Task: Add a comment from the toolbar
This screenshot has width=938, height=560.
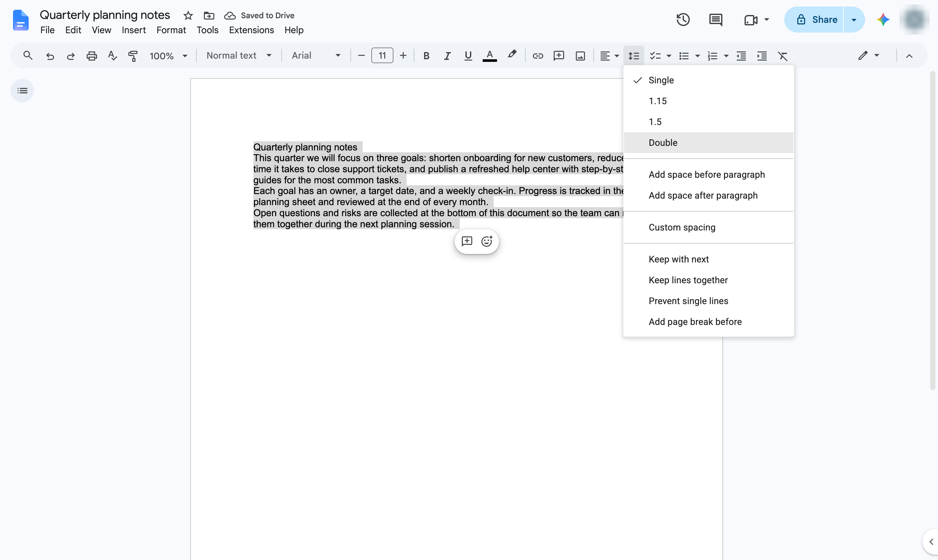Action: tap(559, 56)
